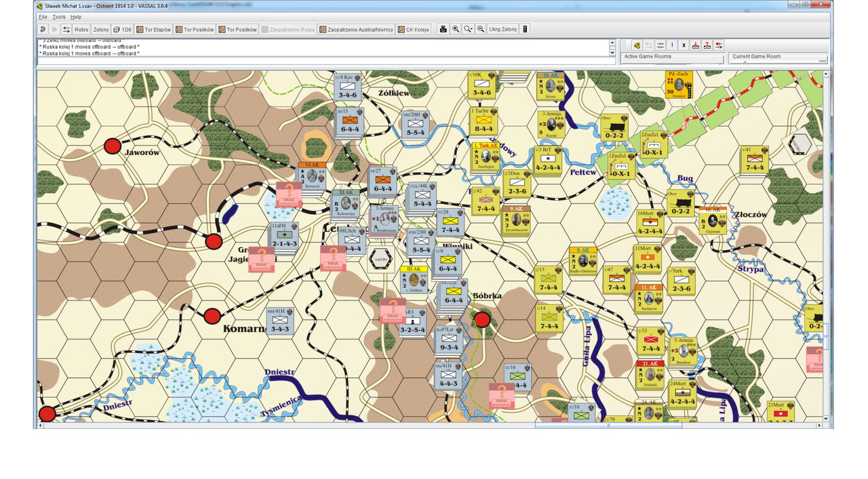
Task: Select the 1 TurStr 8-4-4 counter
Action: click(x=484, y=120)
